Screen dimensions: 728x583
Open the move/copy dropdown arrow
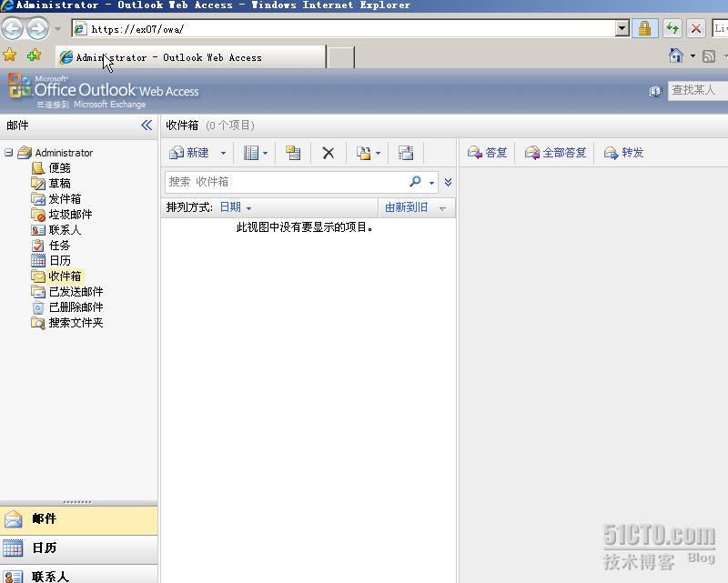tap(378, 153)
